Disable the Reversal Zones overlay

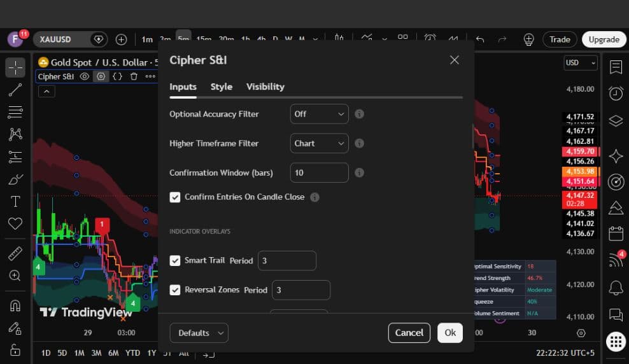point(175,290)
